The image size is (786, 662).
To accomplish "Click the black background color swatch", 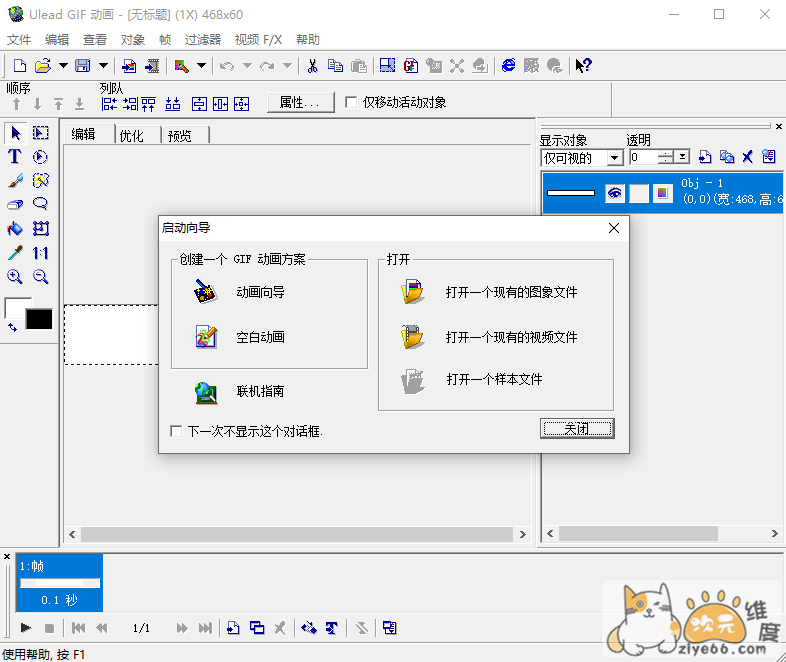I will [x=39, y=319].
